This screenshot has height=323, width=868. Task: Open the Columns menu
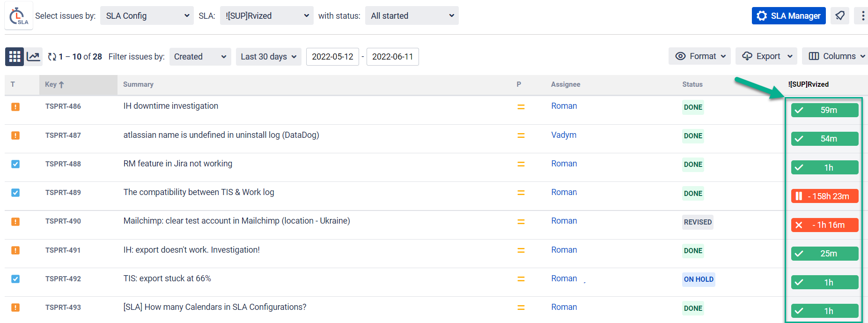(835, 56)
